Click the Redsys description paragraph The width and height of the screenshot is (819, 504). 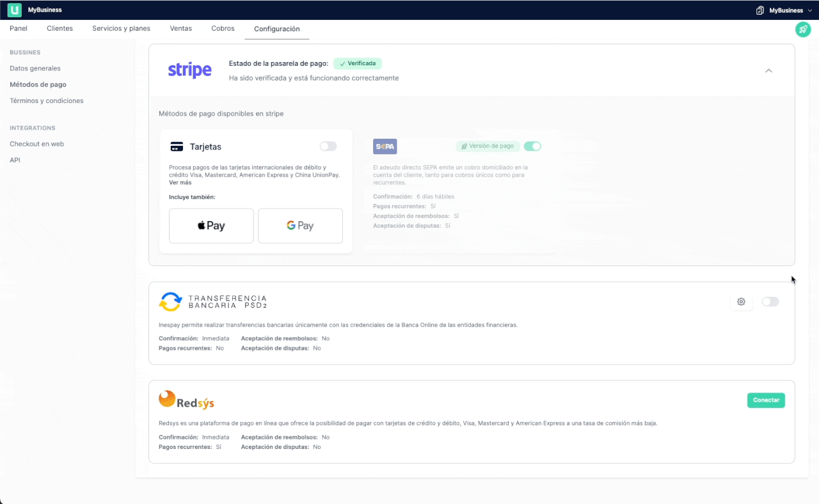(408, 423)
